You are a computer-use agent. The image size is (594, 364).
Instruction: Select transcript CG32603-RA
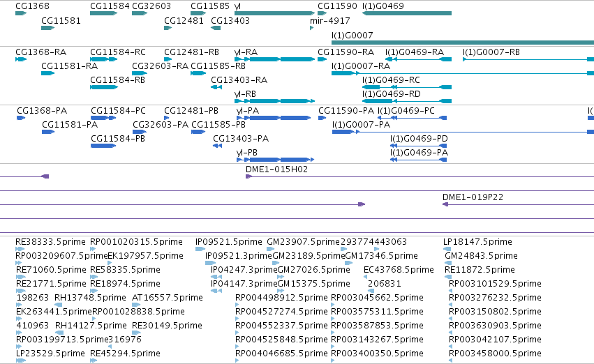140,73
